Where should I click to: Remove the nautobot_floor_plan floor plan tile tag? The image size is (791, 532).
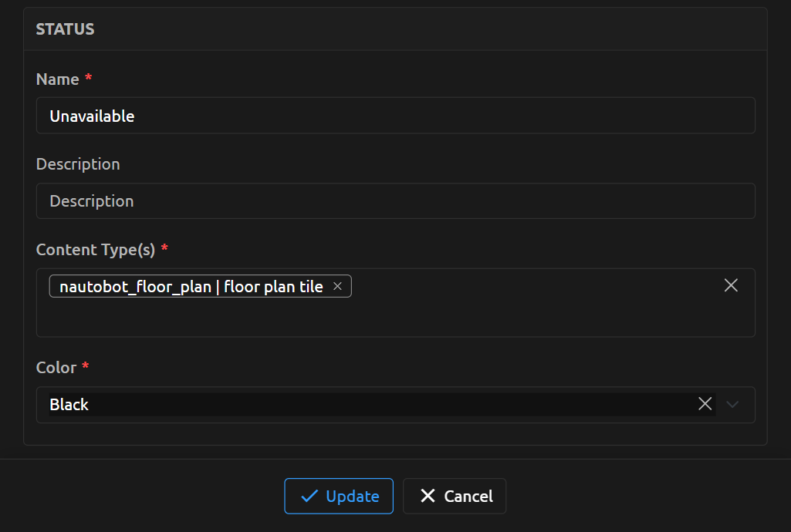pos(337,287)
